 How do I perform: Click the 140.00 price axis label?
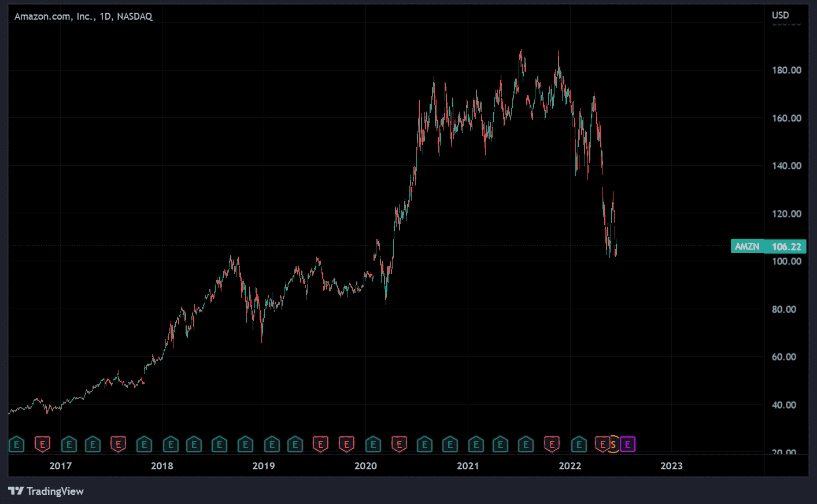tap(786, 165)
